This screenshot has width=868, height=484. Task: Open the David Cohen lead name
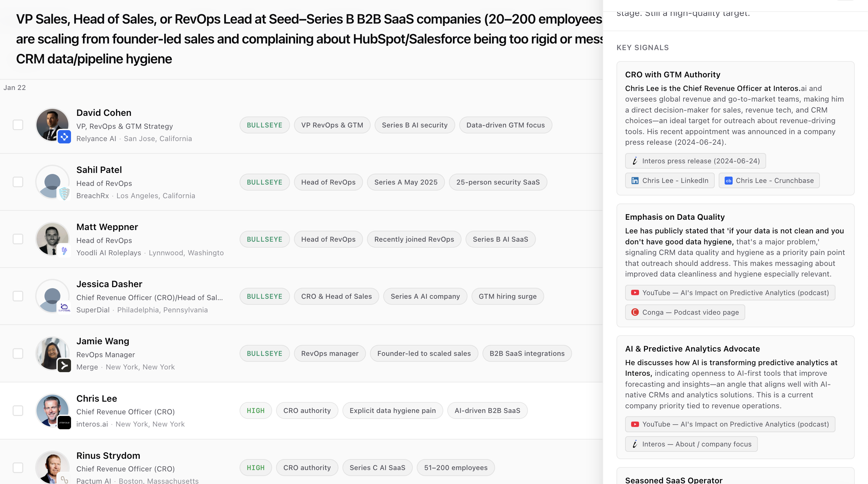[104, 113]
